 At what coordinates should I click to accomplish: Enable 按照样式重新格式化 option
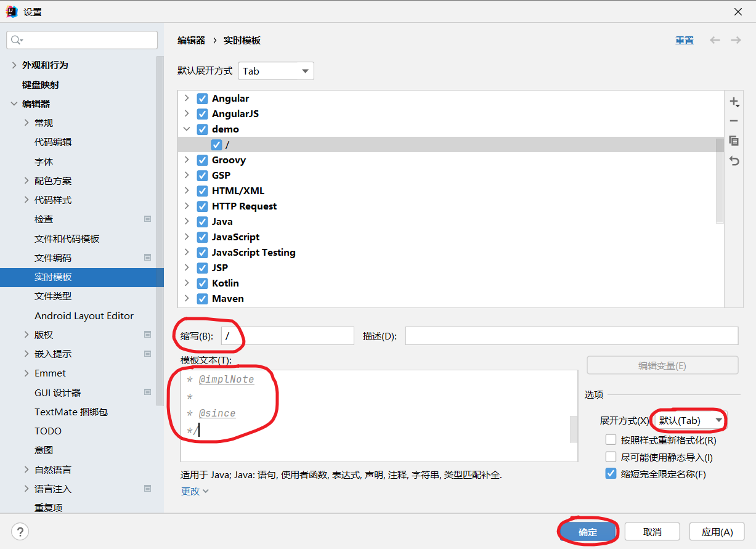(x=611, y=440)
